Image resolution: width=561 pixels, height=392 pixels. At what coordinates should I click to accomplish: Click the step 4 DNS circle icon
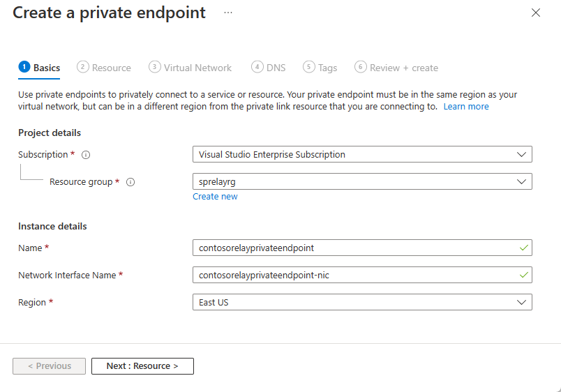click(257, 67)
